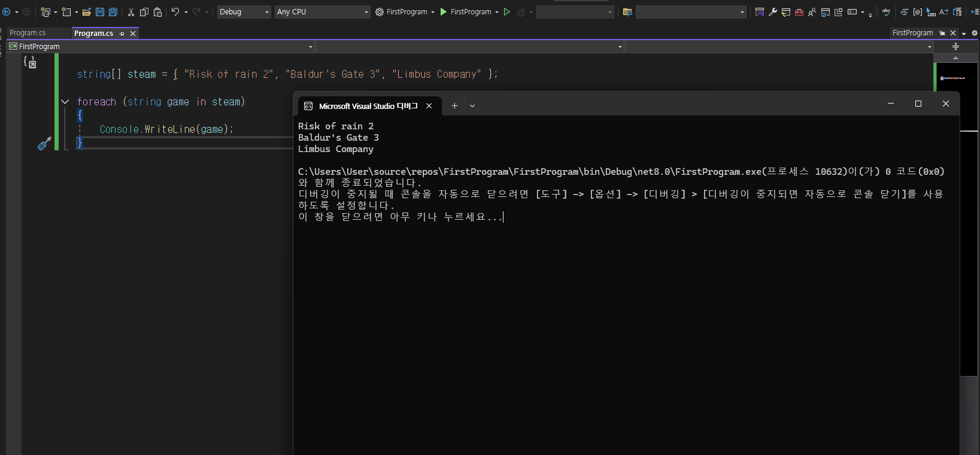The image size is (980, 455).
Task: Click the Undo arrow icon
Action: [x=175, y=12]
